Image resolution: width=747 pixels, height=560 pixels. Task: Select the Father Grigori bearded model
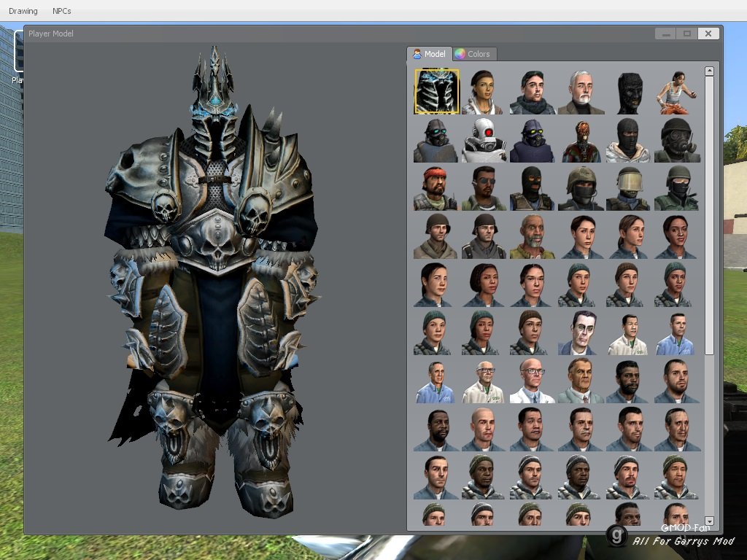pyautogui.click(x=532, y=236)
